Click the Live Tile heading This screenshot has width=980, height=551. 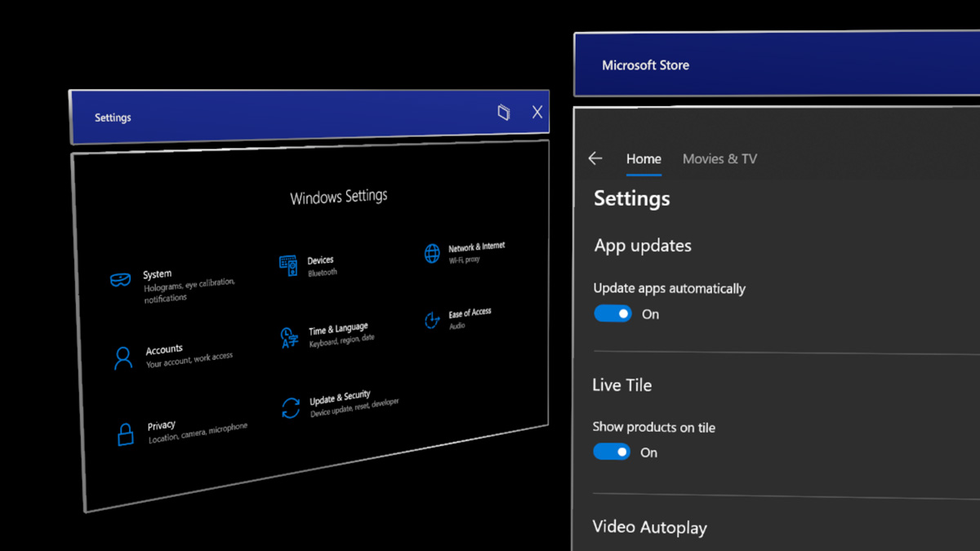pyautogui.click(x=621, y=385)
